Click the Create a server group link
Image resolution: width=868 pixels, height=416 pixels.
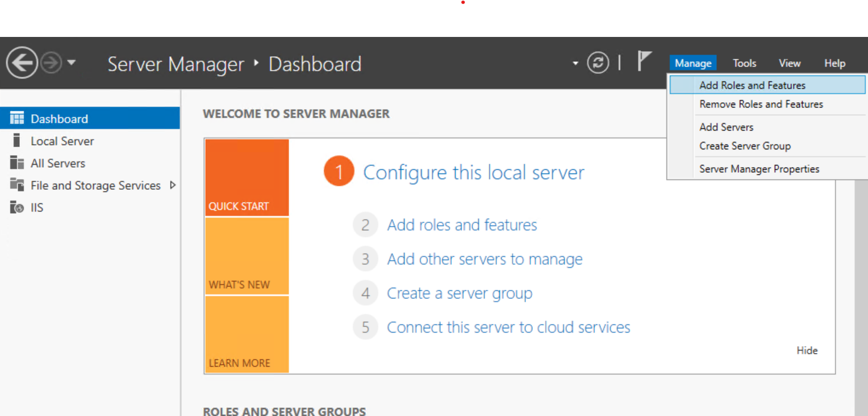tap(460, 293)
